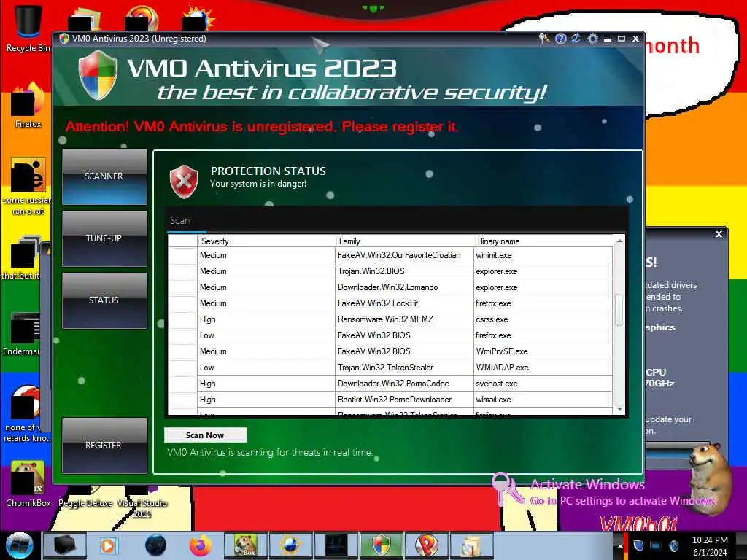Sort by the Severity column header

266,241
